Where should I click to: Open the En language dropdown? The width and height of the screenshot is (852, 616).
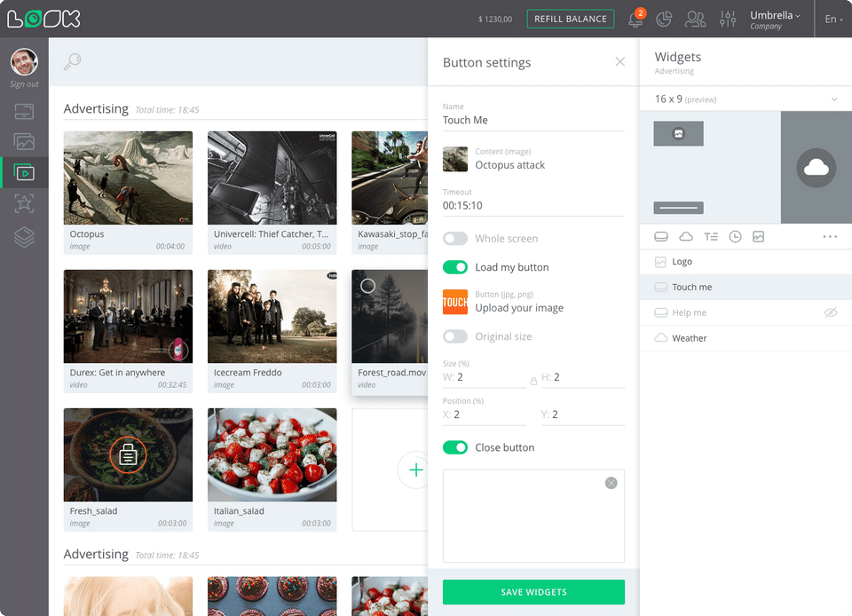point(833,20)
